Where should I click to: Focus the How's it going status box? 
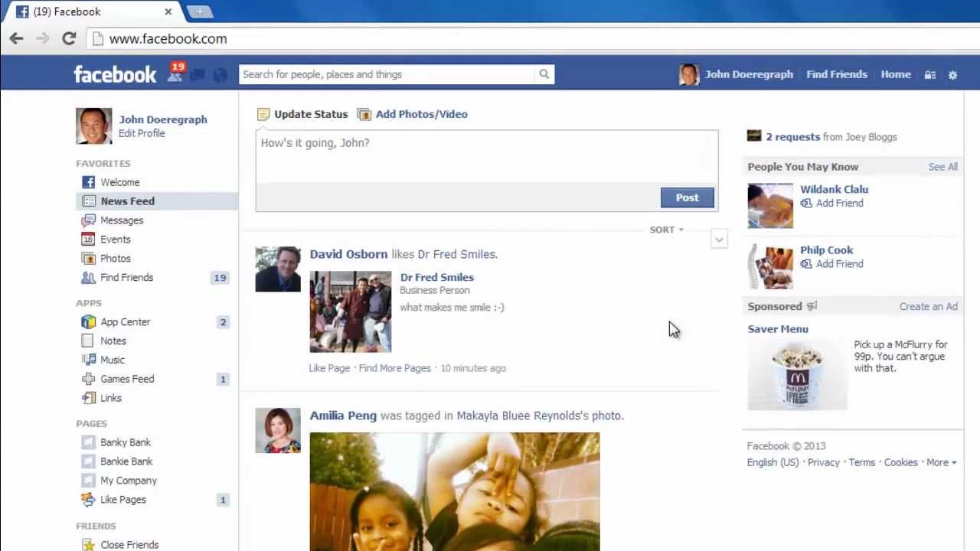pos(487,157)
